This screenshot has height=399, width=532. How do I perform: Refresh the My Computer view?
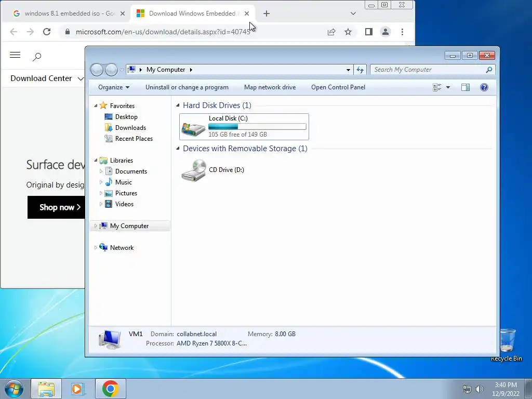point(360,70)
